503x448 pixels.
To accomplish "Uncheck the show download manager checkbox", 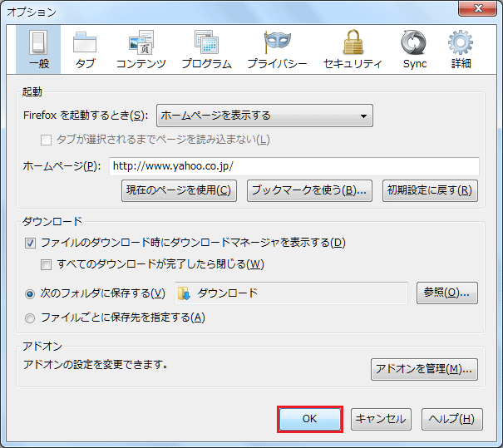I will tap(31, 243).
